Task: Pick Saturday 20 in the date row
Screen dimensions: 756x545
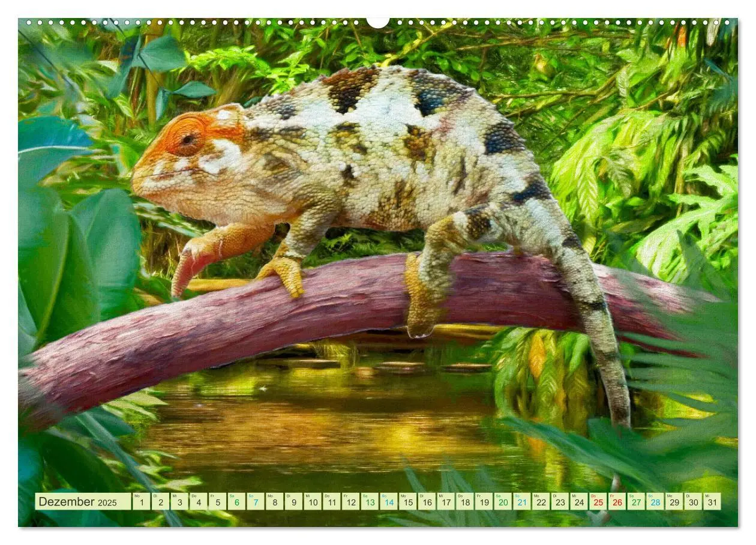Action: pyautogui.click(x=503, y=502)
